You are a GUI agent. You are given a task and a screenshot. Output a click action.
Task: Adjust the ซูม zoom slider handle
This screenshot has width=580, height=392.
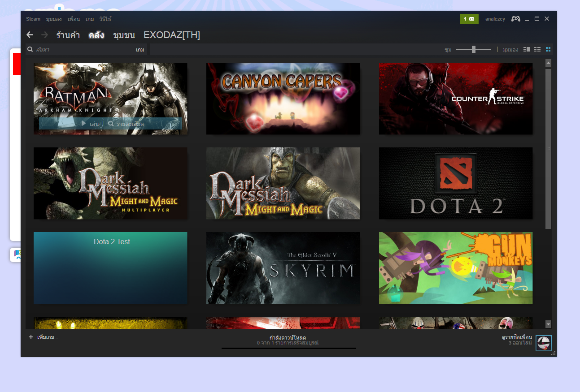point(474,49)
